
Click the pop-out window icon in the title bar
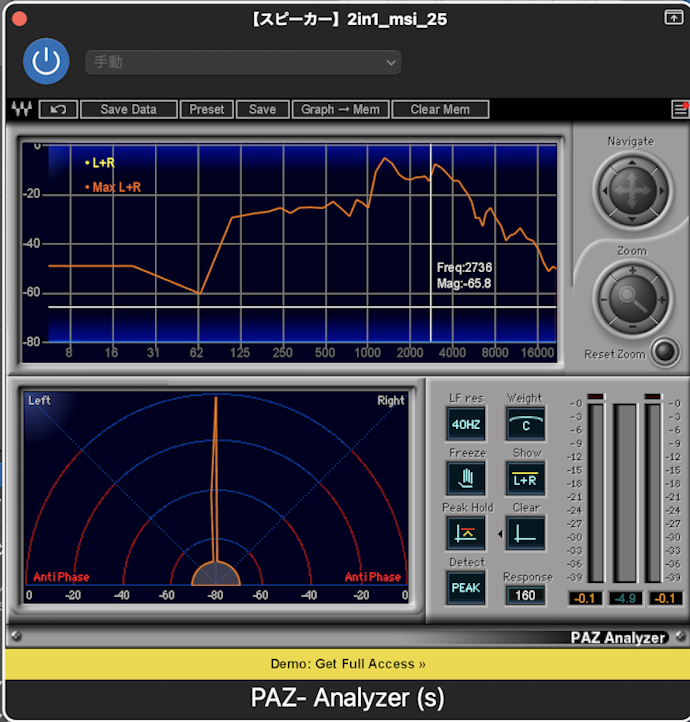pyautogui.click(x=674, y=17)
